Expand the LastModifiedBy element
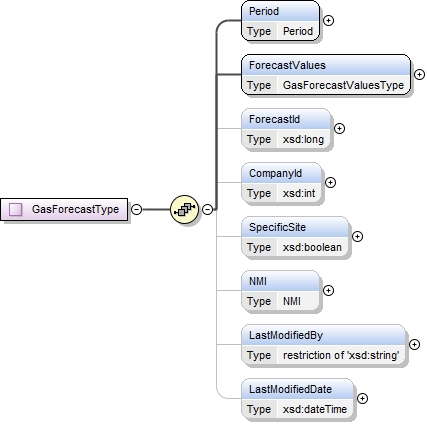Viewport: 427px width, 424px height. point(414,344)
